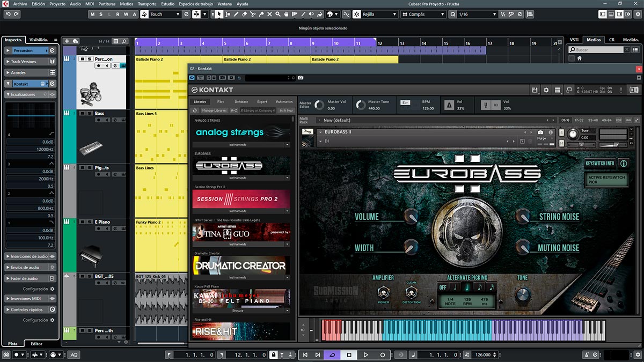Viewport: 644px width, 362px height.
Task: Solo the Bass track
Action: point(89,113)
